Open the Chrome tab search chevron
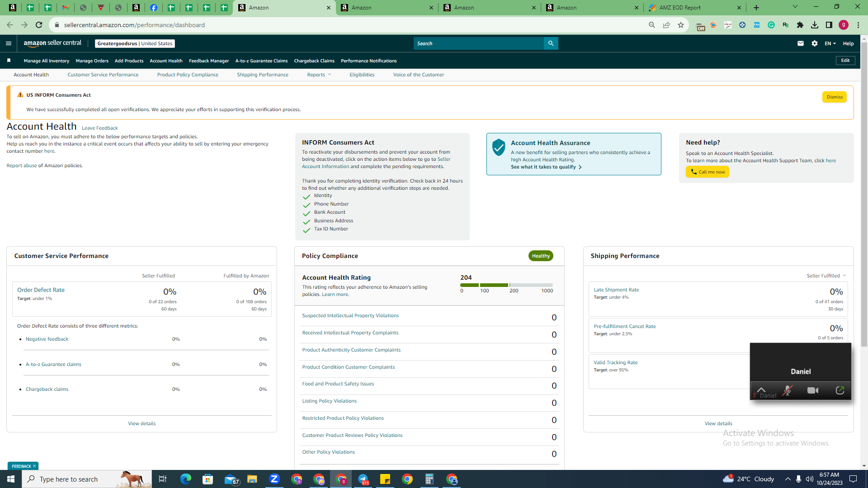Screen dimensions: 868x488 (x=795, y=7)
